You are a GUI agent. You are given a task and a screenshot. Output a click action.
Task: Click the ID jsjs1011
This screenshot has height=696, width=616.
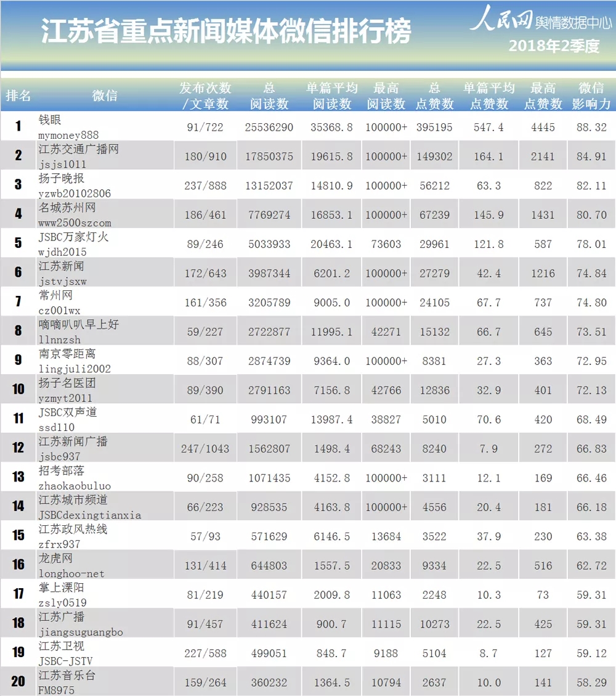[x=62, y=164]
